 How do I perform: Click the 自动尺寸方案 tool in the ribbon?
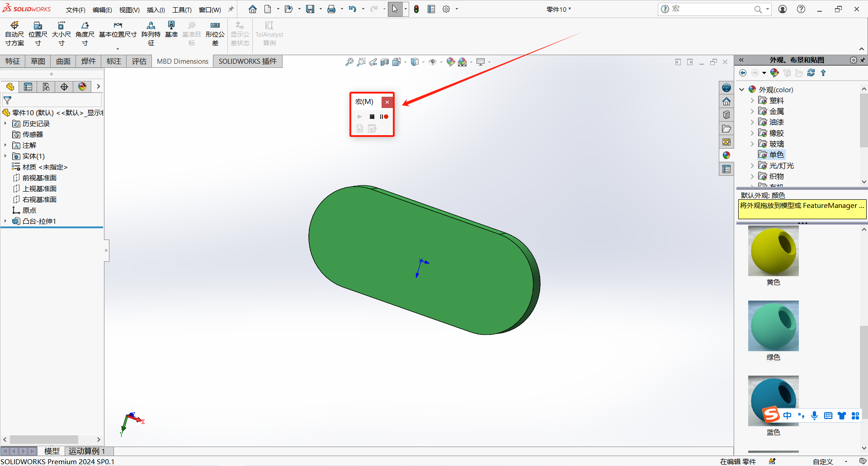click(14, 33)
